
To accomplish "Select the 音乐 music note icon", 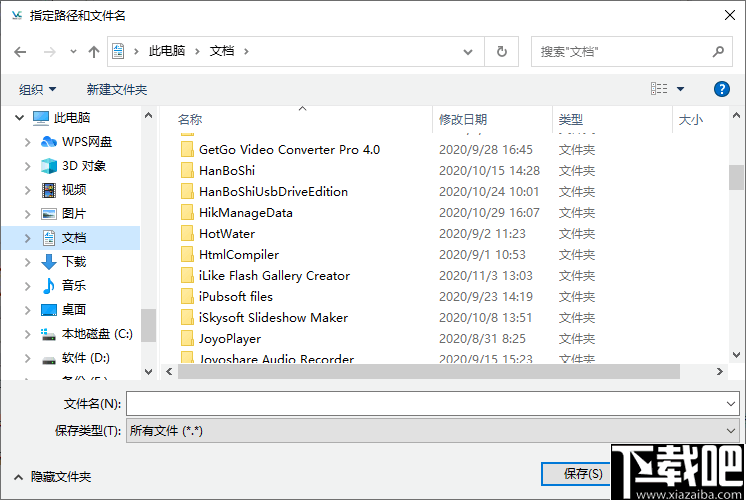I will point(49,285).
